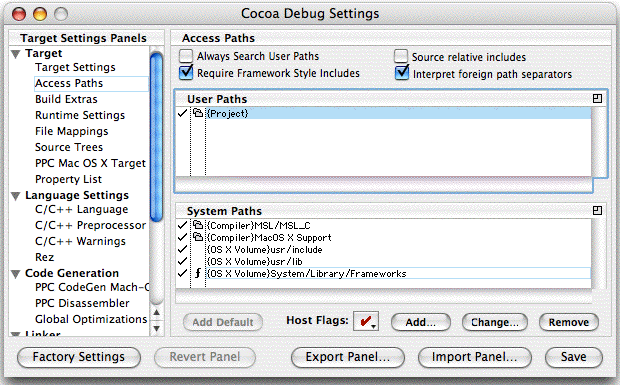This screenshot has height=385, width=620.
Task: Click recursive folder icon next to {Project}
Action: tap(198, 113)
